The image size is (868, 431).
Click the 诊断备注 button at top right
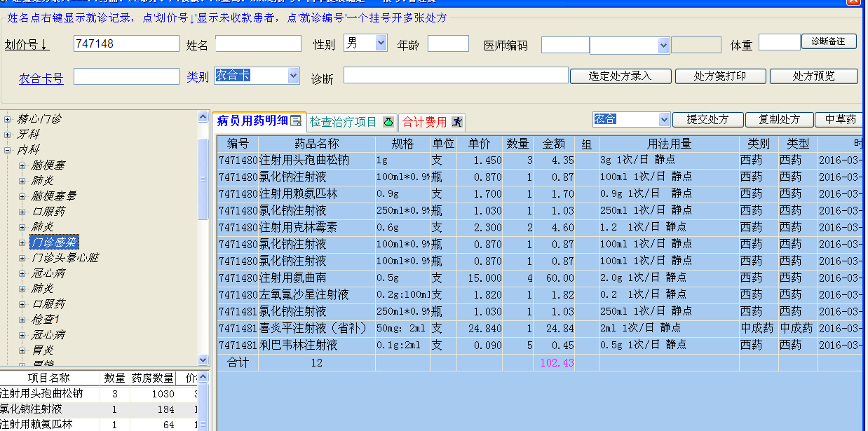click(829, 41)
